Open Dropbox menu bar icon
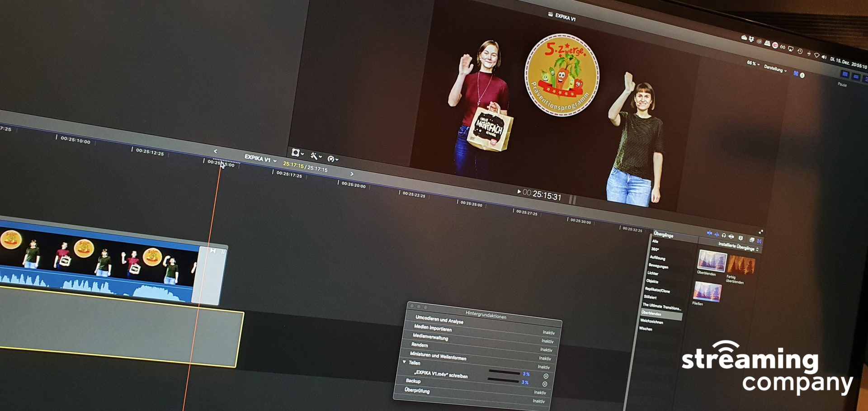868x411 pixels. 751,39
